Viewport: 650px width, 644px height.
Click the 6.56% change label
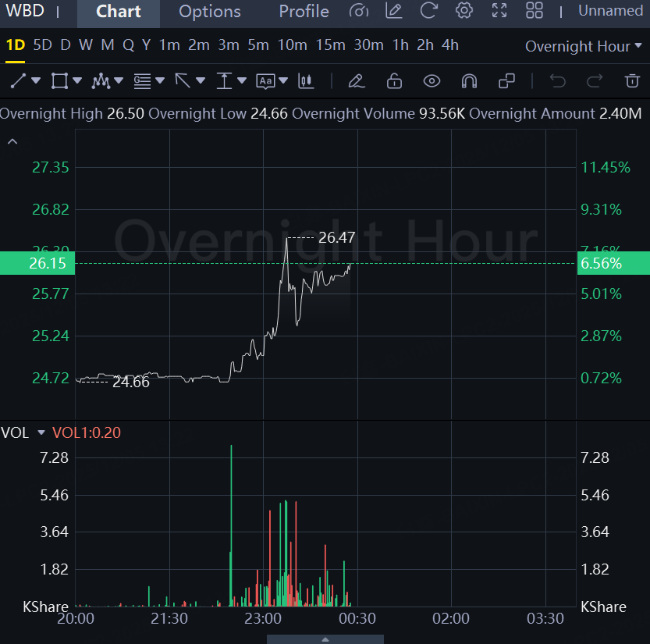(613, 263)
